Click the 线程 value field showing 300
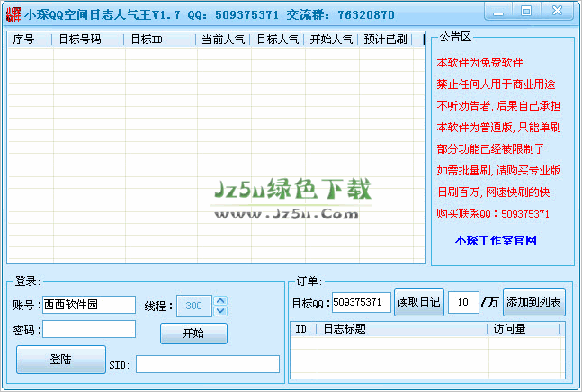 pyautogui.click(x=193, y=306)
